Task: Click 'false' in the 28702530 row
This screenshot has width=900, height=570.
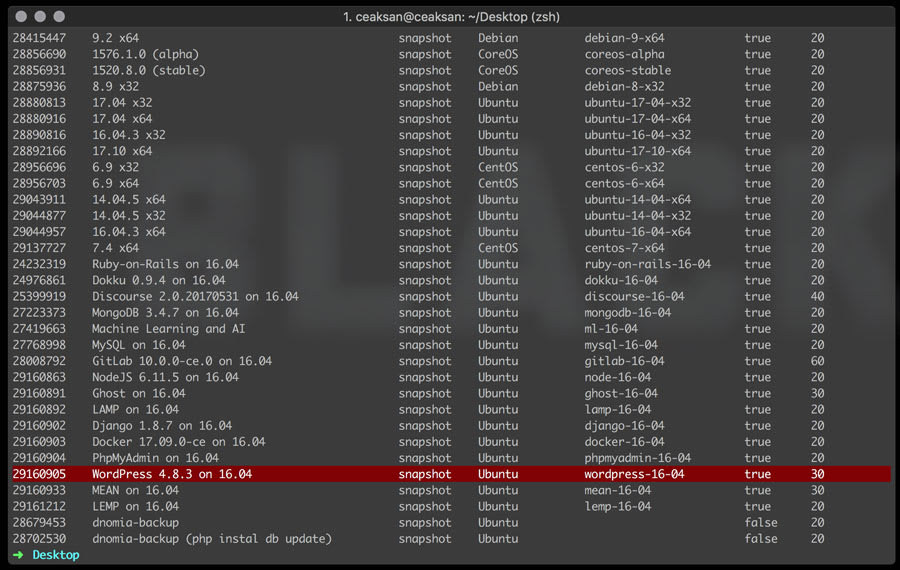Action: (x=761, y=538)
